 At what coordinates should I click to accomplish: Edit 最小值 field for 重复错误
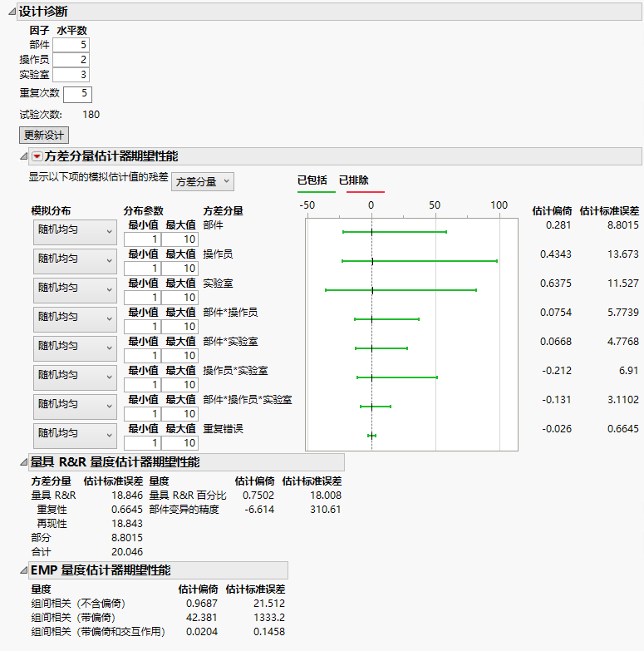[x=143, y=443]
